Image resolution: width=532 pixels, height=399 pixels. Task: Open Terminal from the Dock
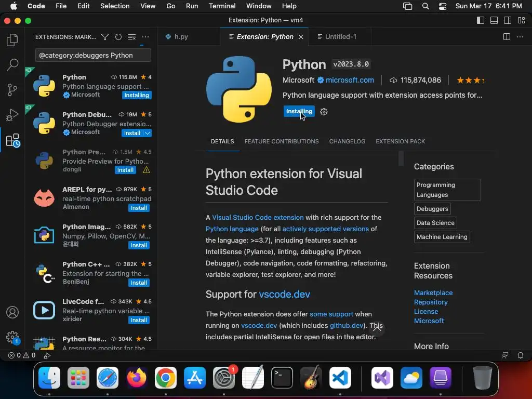pyautogui.click(x=282, y=378)
